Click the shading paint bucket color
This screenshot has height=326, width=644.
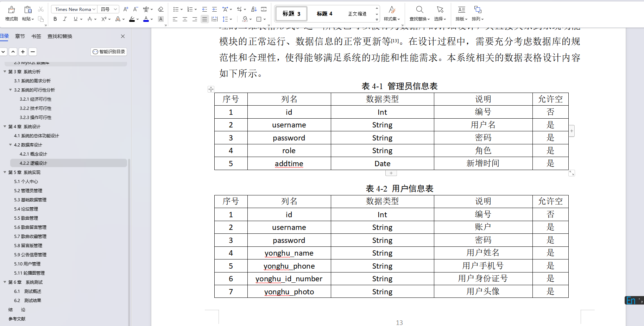[245, 19]
